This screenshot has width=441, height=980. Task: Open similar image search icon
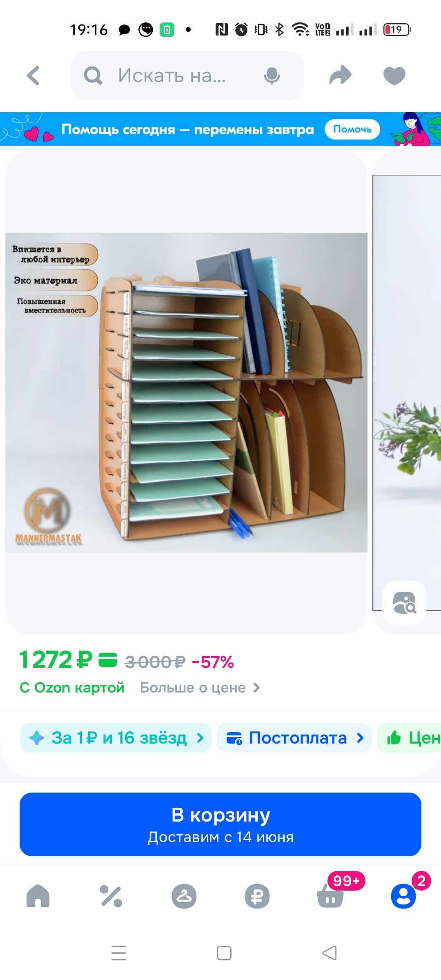pos(404,603)
